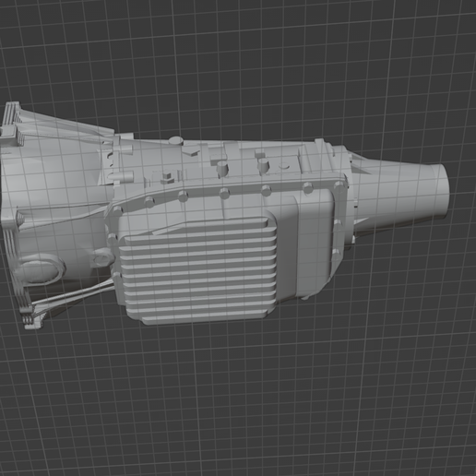Click the pan corner bolt nearest the bell housing
The width and height of the screenshot is (476, 476).
[x=117, y=211]
